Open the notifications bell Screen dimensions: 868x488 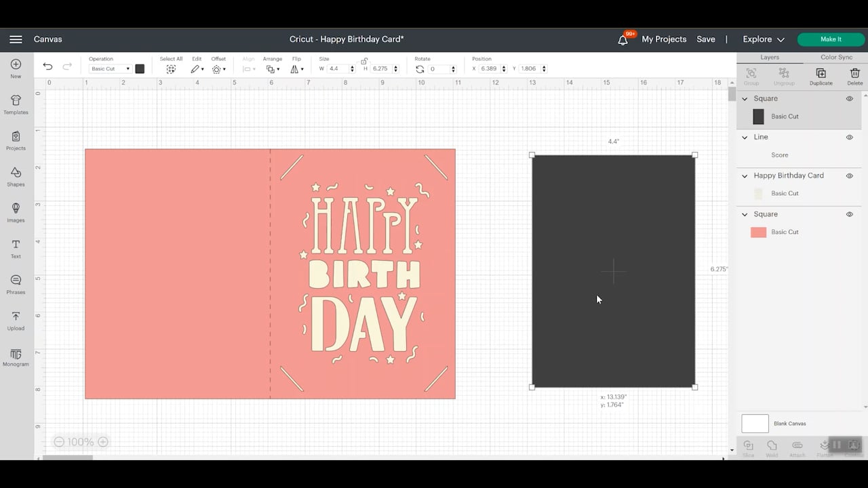623,39
